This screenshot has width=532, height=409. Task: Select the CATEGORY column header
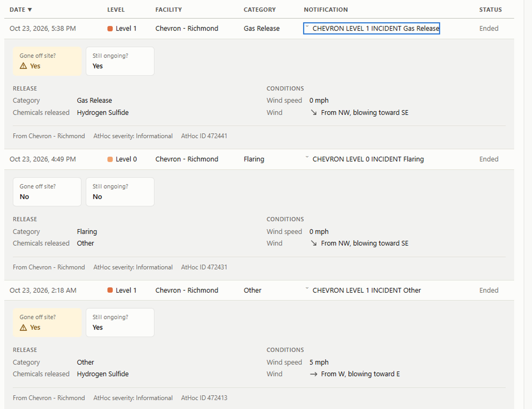click(260, 10)
